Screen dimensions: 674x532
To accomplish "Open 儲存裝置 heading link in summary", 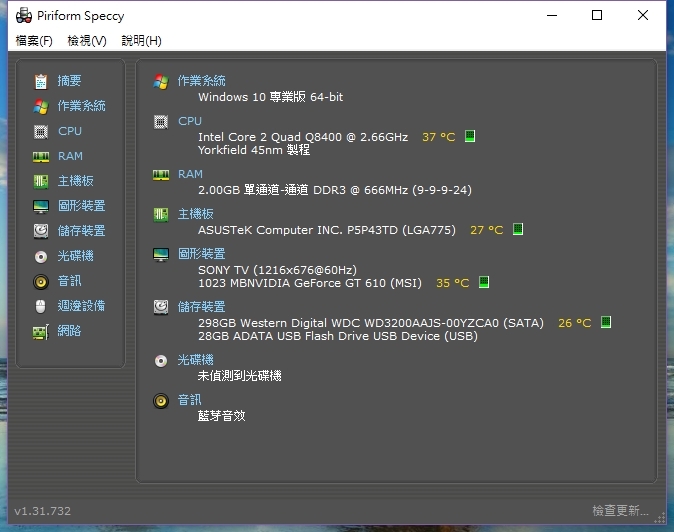I will [x=202, y=307].
